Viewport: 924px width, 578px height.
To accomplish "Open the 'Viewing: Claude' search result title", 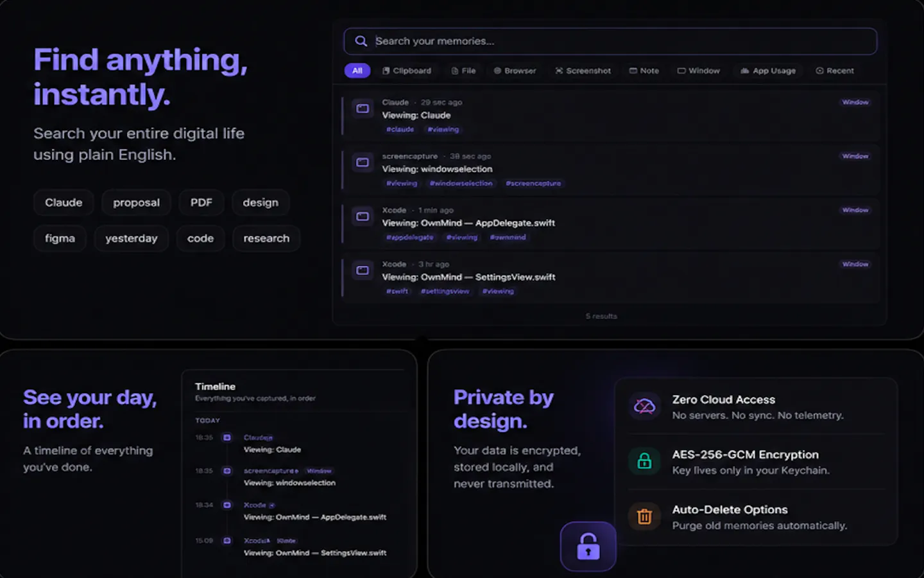I will click(x=416, y=116).
